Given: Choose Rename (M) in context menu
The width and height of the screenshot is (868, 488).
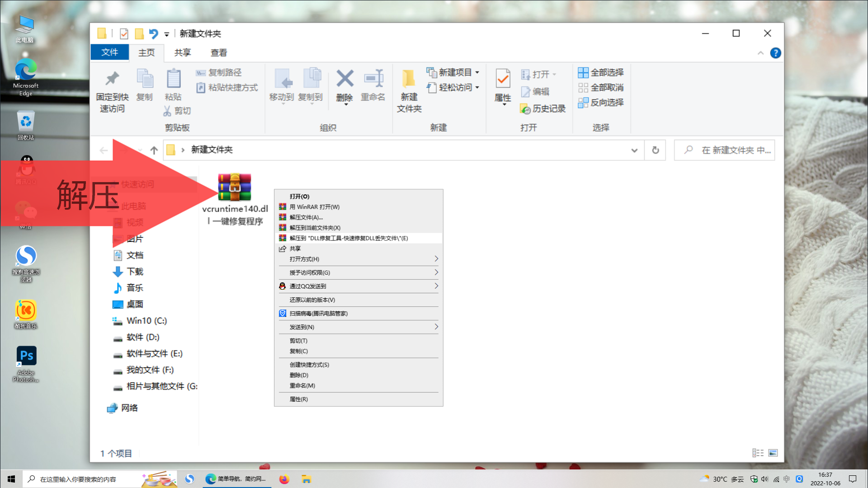Looking at the screenshot, I should [x=359, y=385].
